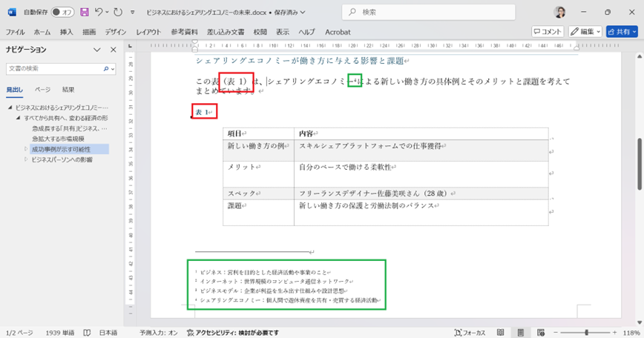Open navigation pane options chevron
The height and width of the screenshot is (338, 644).
point(97,50)
